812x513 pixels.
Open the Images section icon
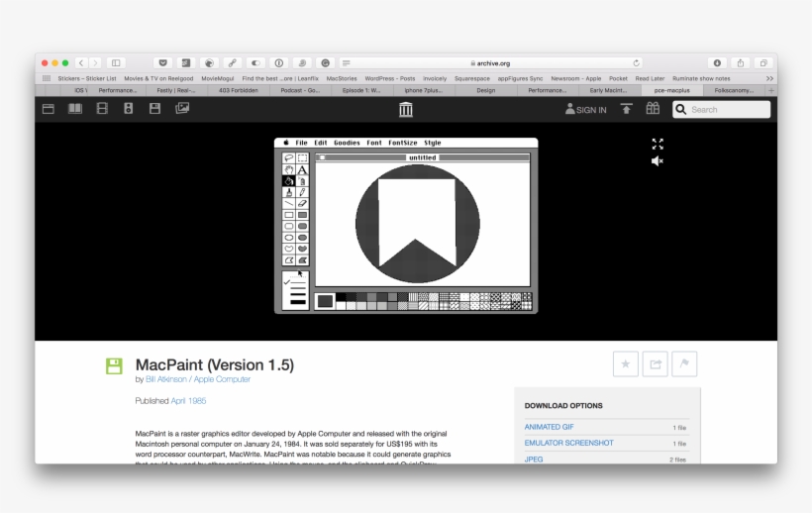pyautogui.click(x=182, y=108)
